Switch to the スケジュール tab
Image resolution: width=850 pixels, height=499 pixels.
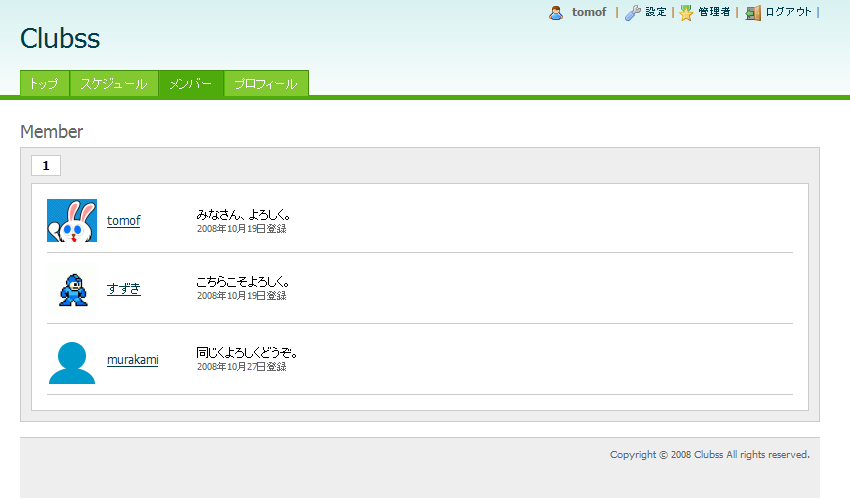(114, 83)
